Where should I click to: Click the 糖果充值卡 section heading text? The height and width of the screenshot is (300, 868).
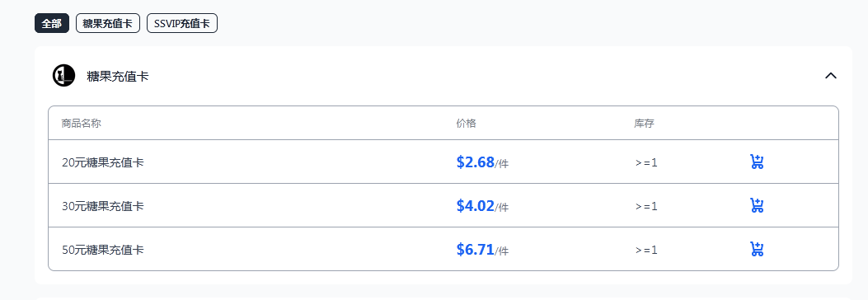tap(117, 77)
